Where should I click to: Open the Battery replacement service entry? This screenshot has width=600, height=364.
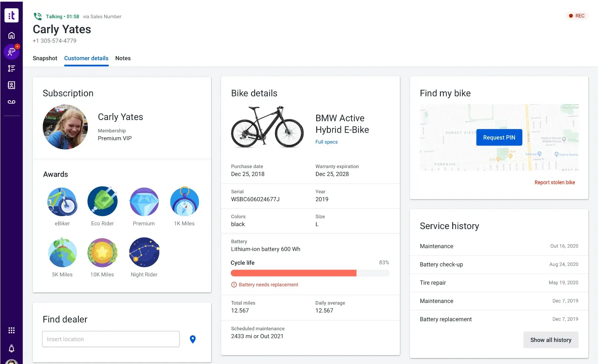point(499,319)
